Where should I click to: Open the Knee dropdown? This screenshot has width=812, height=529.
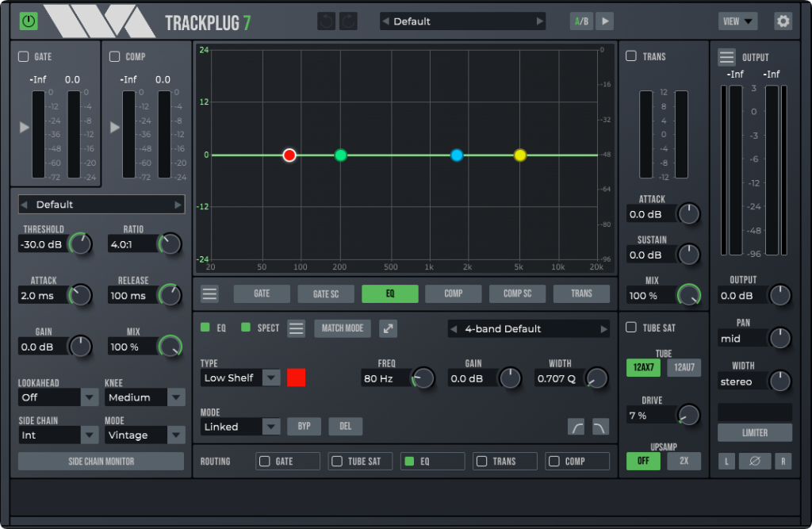click(145, 397)
